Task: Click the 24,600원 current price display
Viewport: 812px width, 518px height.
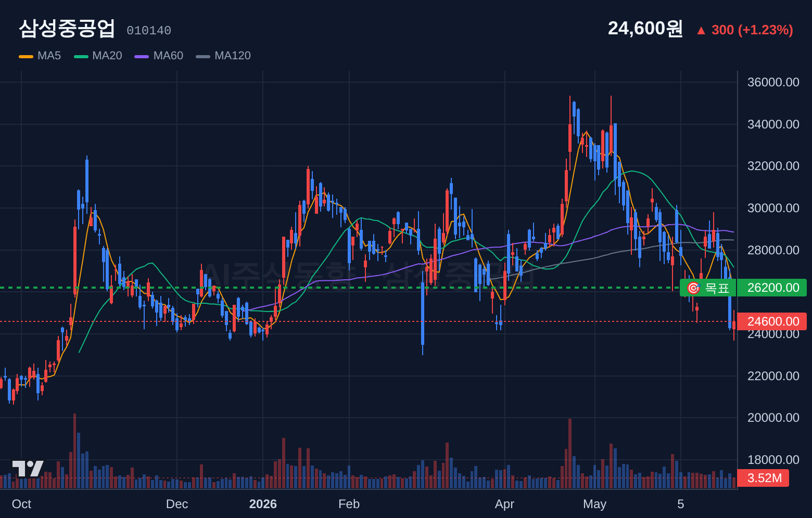Action: (645, 28)
